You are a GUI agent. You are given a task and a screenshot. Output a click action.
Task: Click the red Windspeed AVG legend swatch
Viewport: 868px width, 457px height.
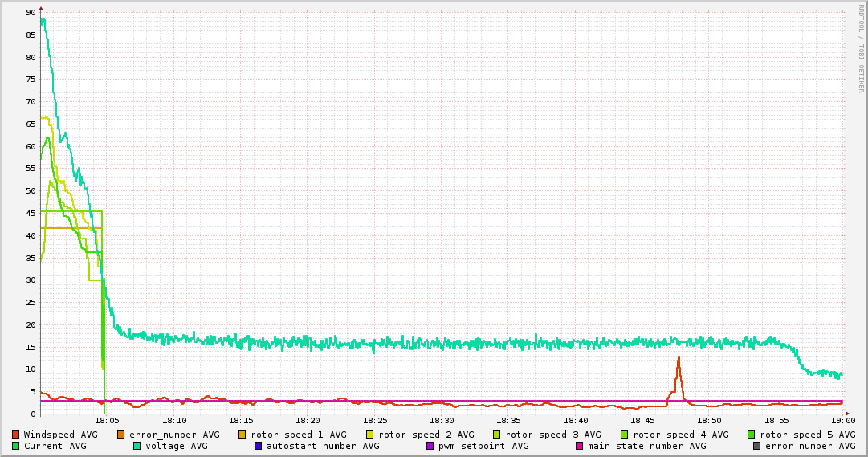15,435
